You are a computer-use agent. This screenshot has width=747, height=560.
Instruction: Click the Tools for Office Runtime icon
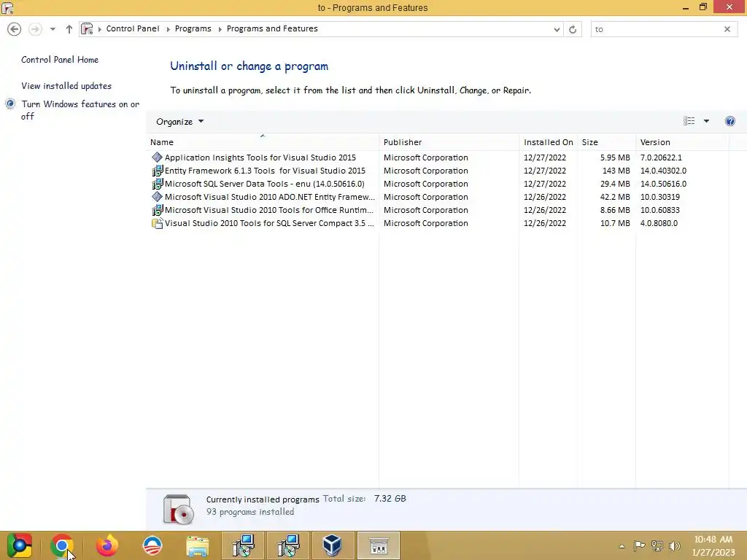[157, 210]
